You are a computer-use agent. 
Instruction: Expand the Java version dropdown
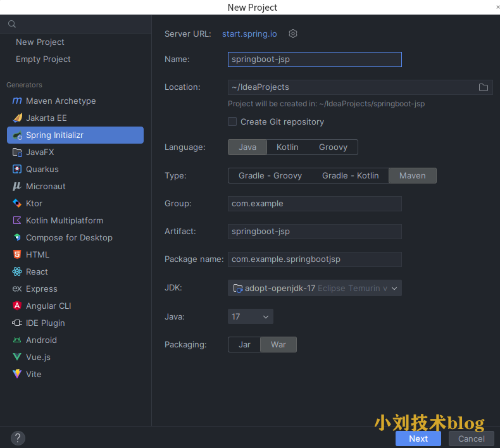[x=250, y=316]
